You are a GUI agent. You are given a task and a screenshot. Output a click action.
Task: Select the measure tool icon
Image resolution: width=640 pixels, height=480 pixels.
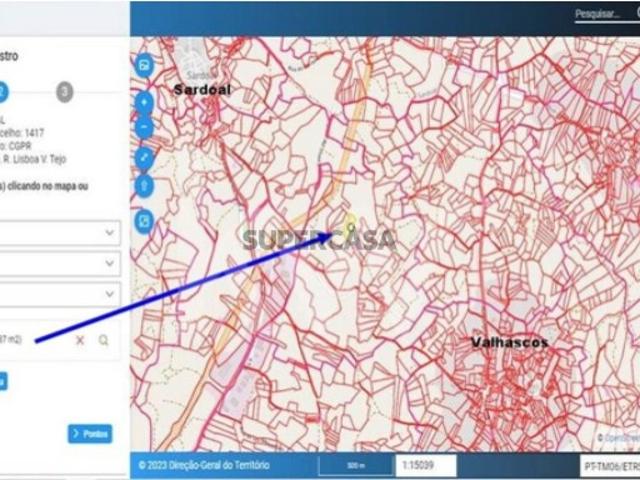point(145,157)
